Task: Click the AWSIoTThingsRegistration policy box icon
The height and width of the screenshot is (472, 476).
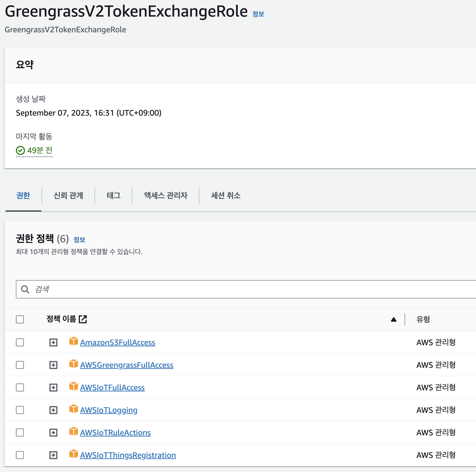Action: pos(73,454)
